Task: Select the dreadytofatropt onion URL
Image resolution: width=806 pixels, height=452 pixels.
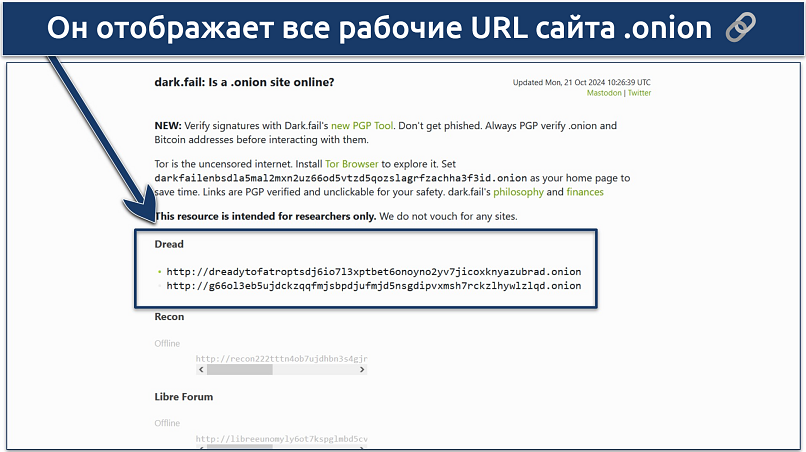Action: click(373, 272)
